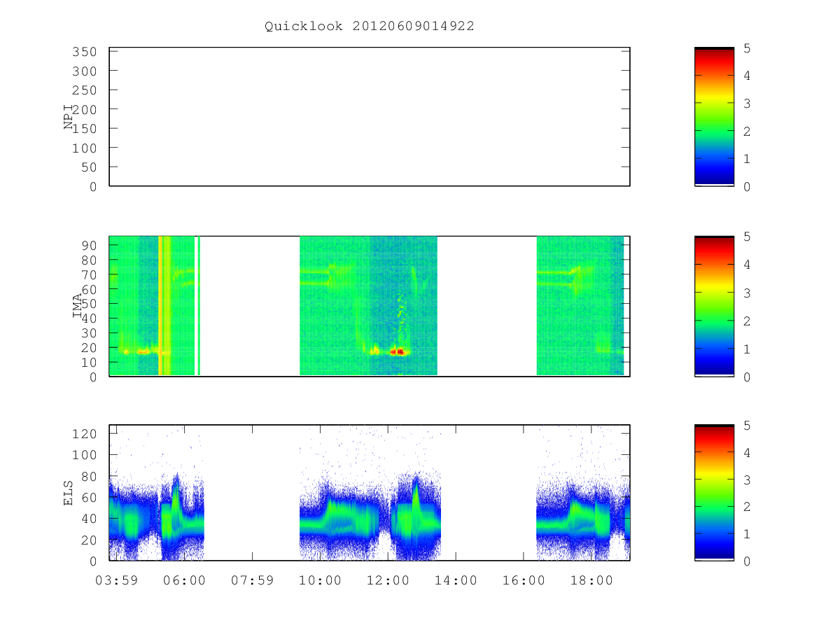Click the Quicklook 20120609014922 title
840x630 pixels.
[369, 27]
